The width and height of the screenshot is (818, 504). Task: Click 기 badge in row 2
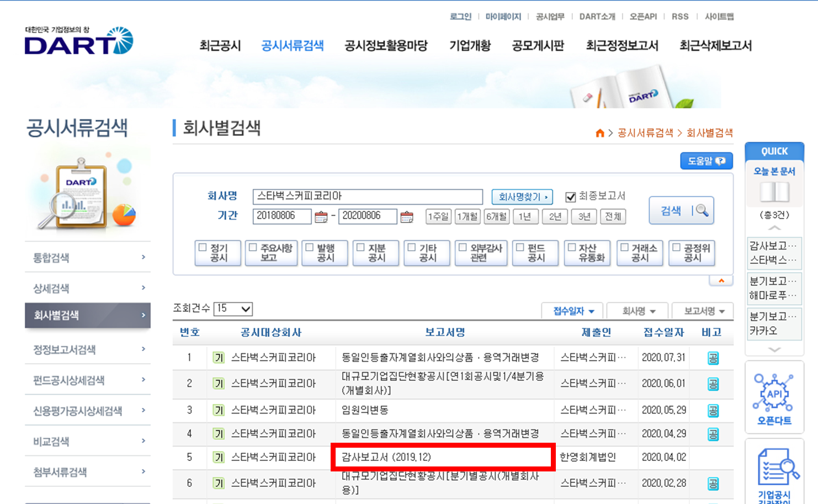tap(219, 384)
